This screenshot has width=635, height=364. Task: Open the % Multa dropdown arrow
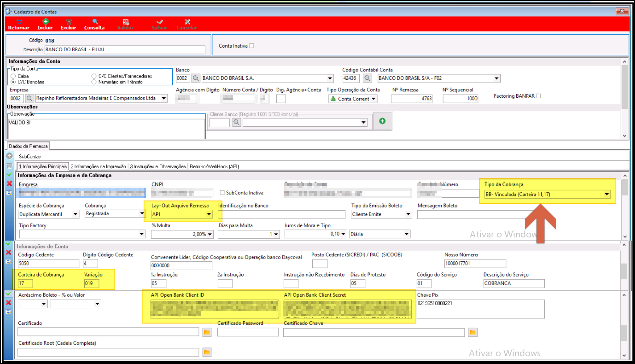tap(210, 234)
